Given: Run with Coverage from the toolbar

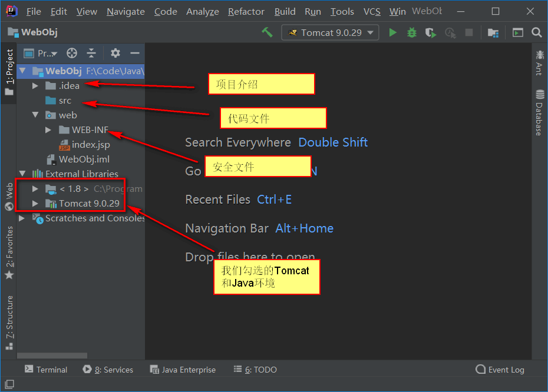Looking at the screenshot, I should [431, 32].
